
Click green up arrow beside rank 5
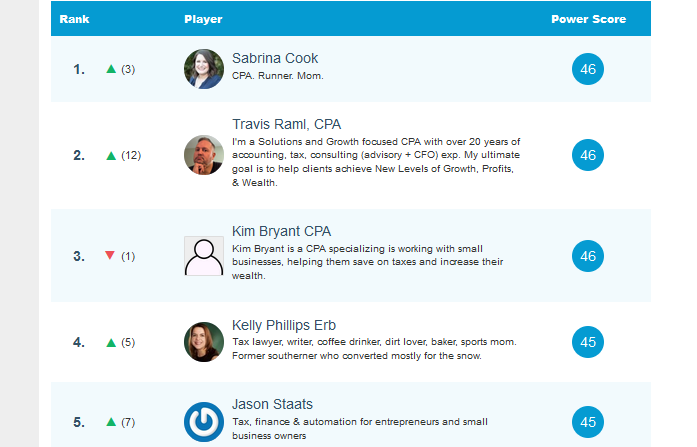111,422
